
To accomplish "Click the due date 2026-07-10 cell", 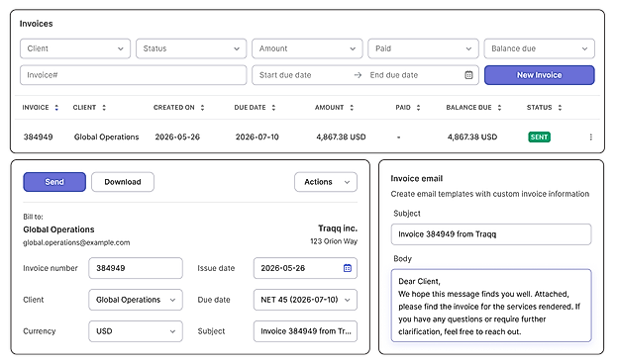I will click(257, 137).
